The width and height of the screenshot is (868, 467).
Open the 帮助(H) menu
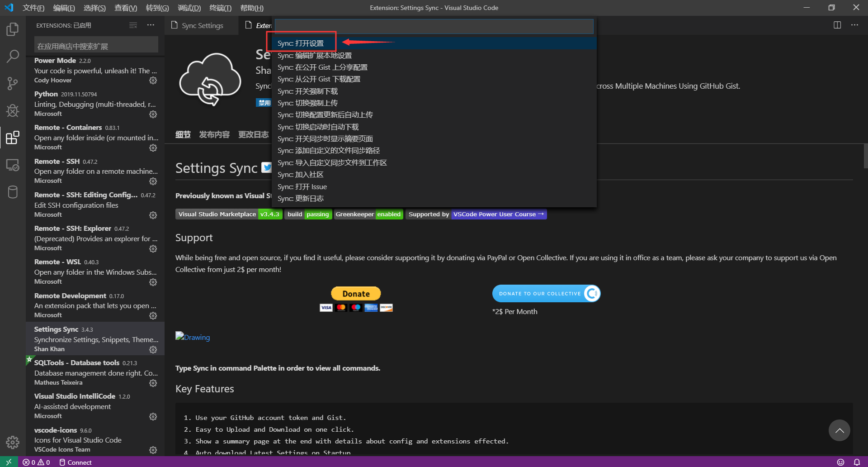252,8
